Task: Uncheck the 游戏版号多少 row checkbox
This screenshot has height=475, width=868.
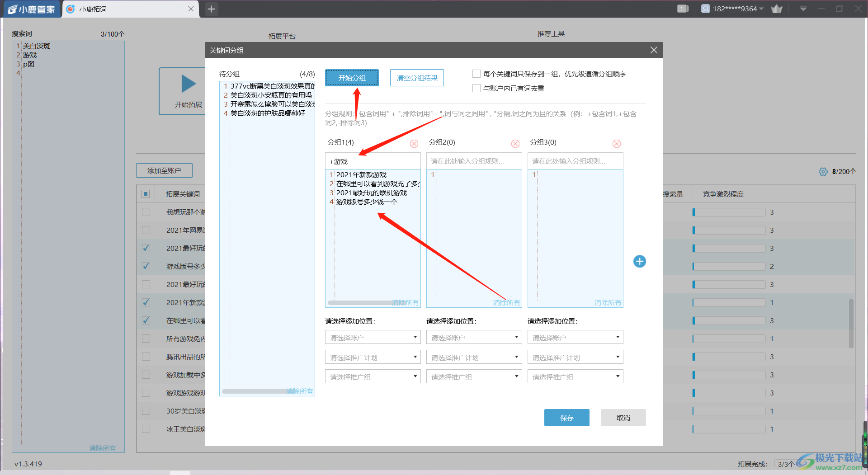Action: pos(146,266)
